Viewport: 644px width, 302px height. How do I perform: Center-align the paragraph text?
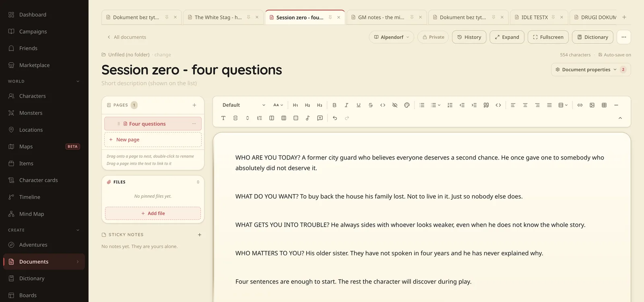point(525,105)
